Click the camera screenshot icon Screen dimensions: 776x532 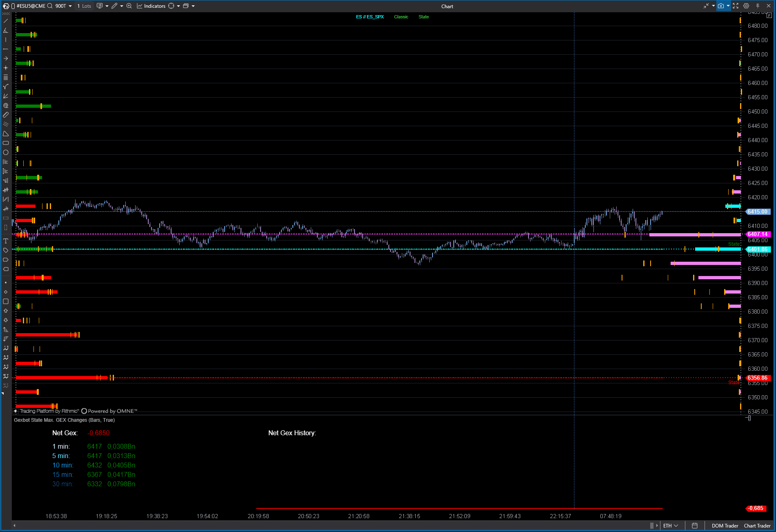pos(721,6)
